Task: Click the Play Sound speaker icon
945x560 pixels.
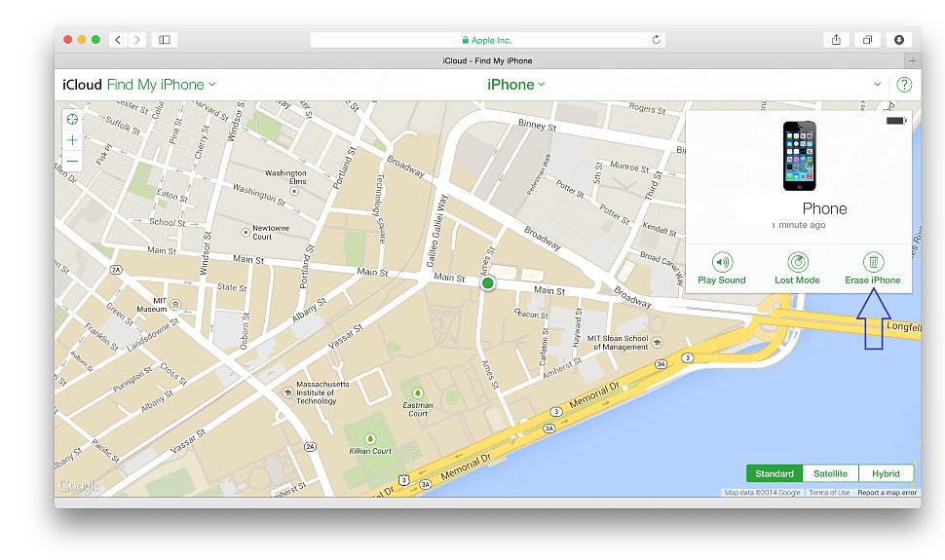Action: [722, 262]
